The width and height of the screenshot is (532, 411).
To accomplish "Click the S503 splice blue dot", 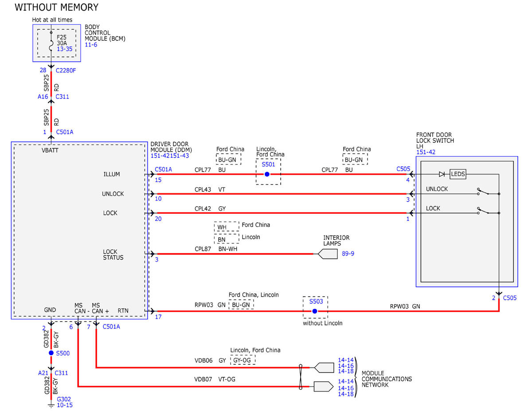I will (x=314, y=311).
